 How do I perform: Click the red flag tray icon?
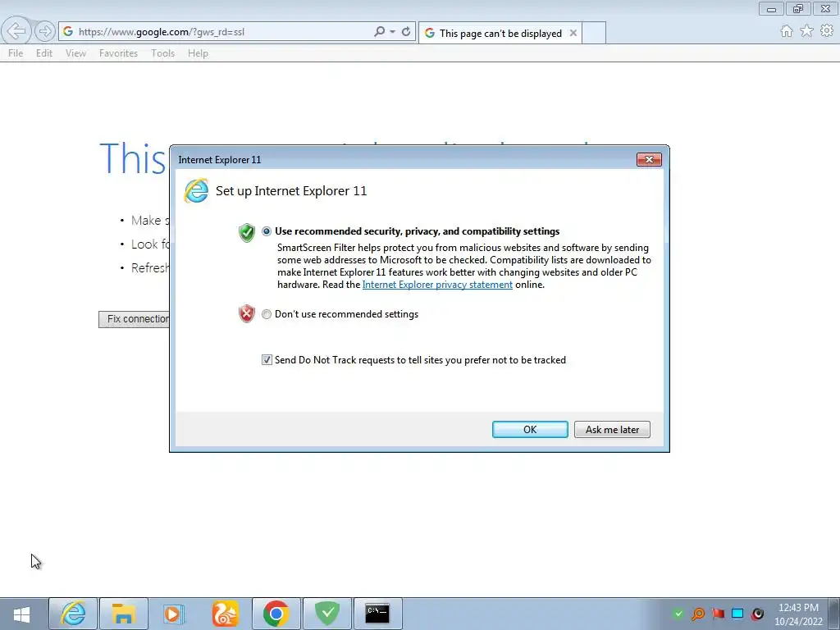pos(718,614)
